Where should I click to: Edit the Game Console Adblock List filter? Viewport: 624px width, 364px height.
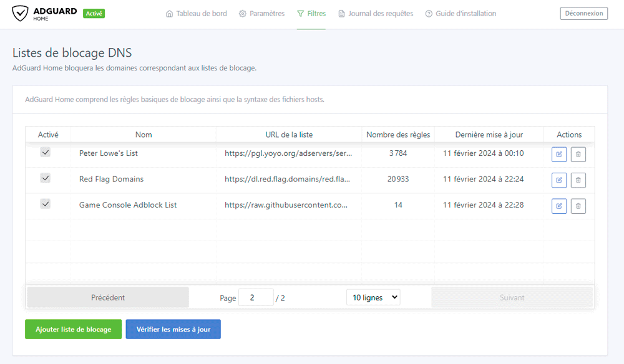point(559,206)
